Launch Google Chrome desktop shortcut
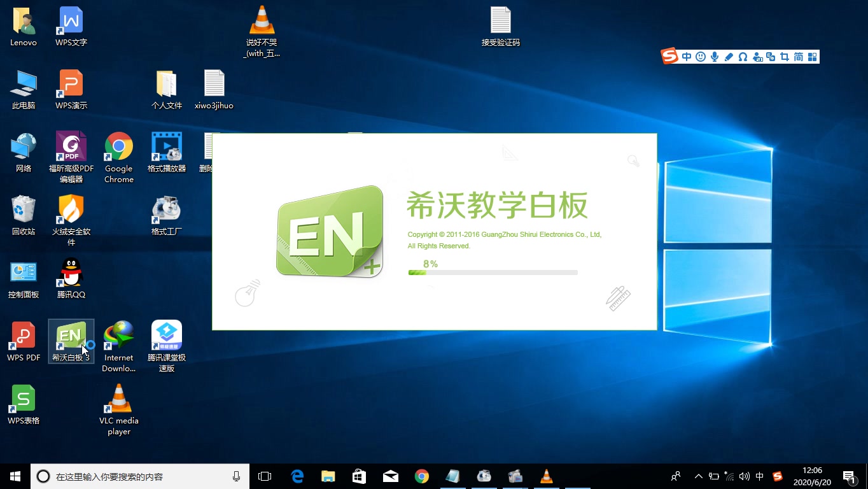The image size is (868, 489). (119, 157)
